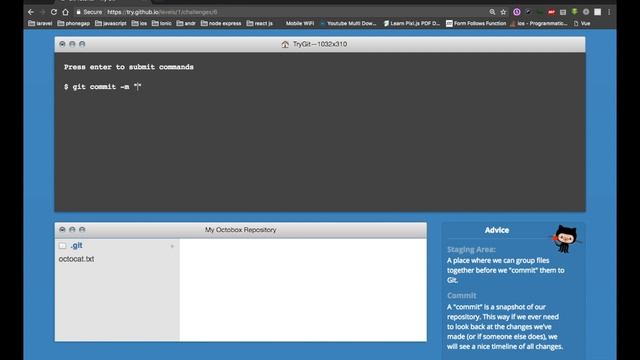Close the My Octobox Repository window
The width and height of the screenshot is (640, 360).
pyautogui.click(x=62, y=229)
